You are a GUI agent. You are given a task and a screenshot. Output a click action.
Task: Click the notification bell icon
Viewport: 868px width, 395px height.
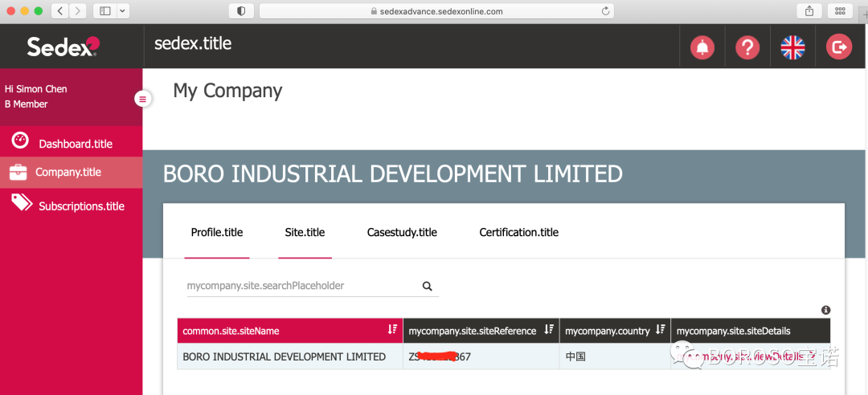tap(702, 47)
